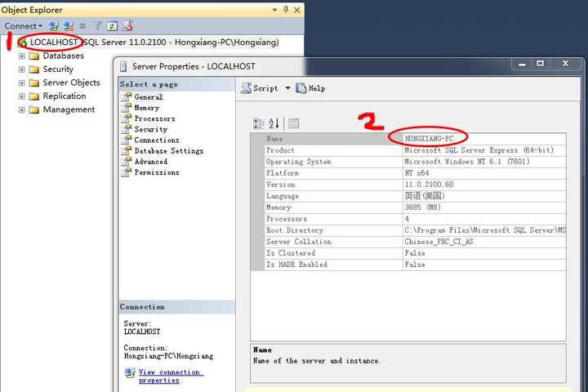This screenshot has width=588, height=392.
Task: Click the Property Pages icon
Action: point(294,123)
